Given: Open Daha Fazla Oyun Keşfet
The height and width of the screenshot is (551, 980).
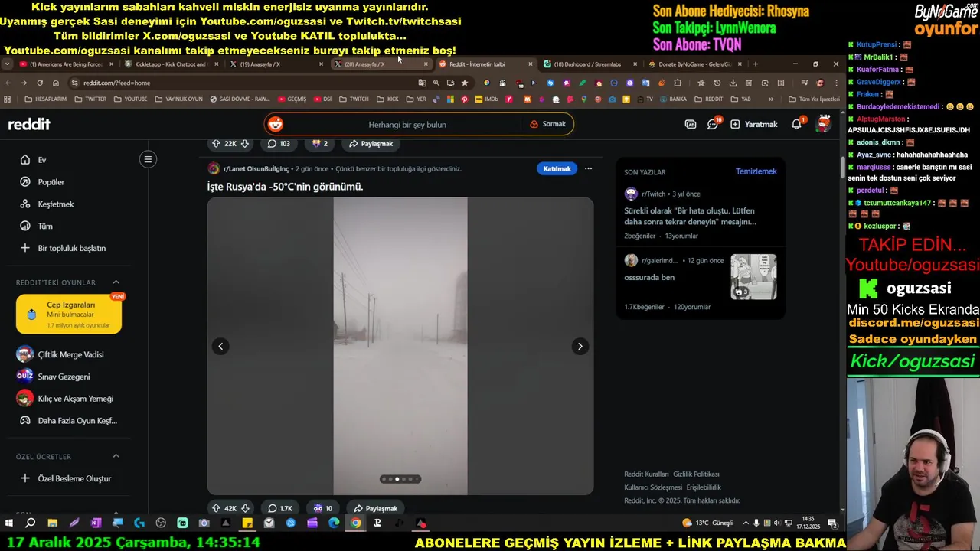Looking at the screenshot, I should tap(77, 420).
